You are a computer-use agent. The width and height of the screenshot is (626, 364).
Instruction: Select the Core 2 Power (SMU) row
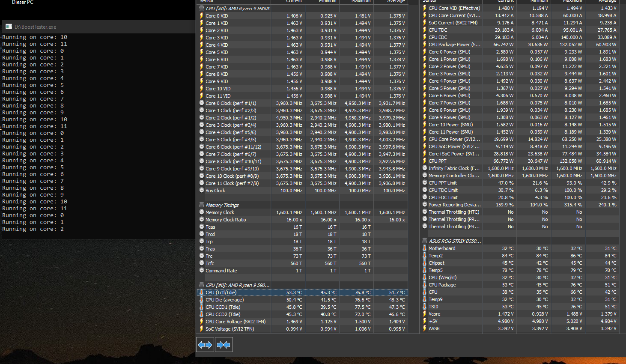click(x=520, y=66)
